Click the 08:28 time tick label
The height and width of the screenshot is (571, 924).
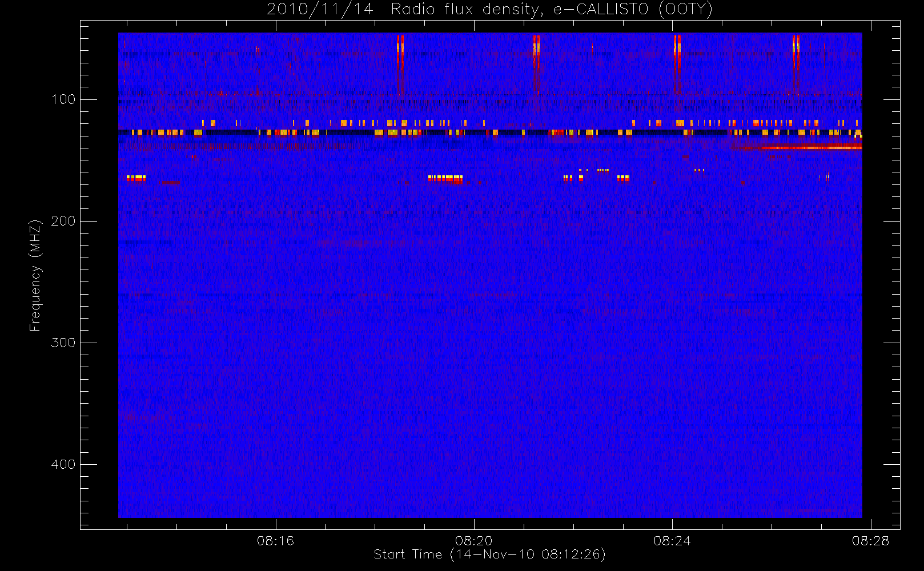[870, 541]
